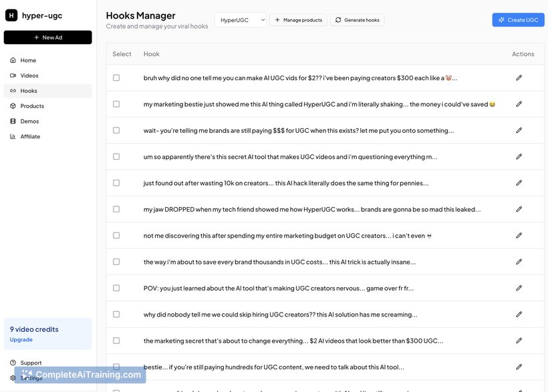Select the 'POV: you just learned' hook checkbox
Viewport: 548px width, 392px height.
[116, 288]
